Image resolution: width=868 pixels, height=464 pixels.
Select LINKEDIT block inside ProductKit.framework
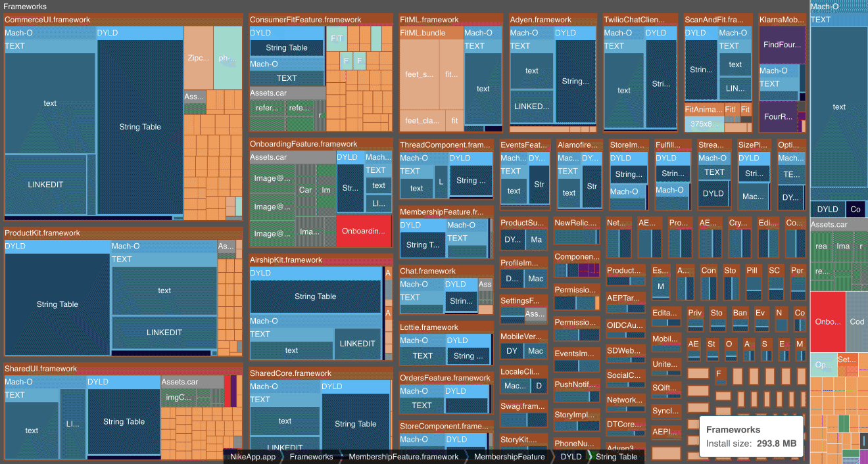(x=164, y=333)
